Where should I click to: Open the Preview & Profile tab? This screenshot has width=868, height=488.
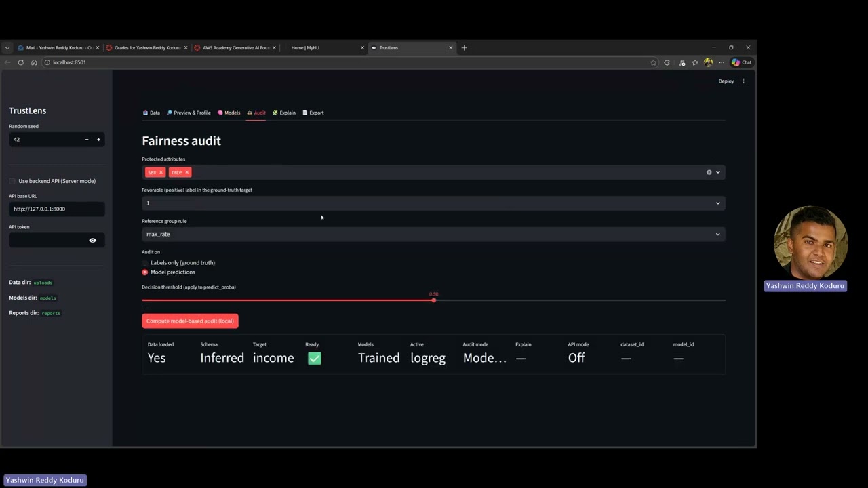(189, 113)
